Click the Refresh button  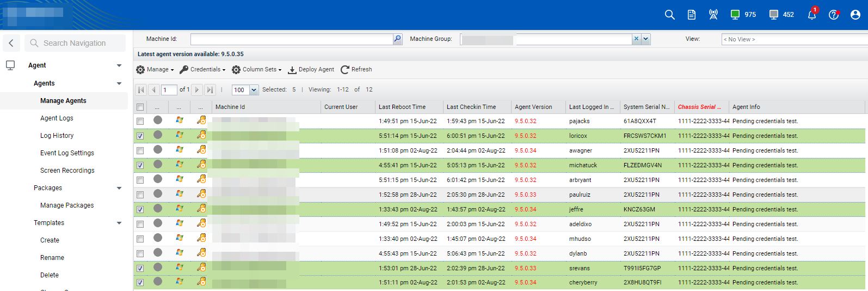point(356,70)
